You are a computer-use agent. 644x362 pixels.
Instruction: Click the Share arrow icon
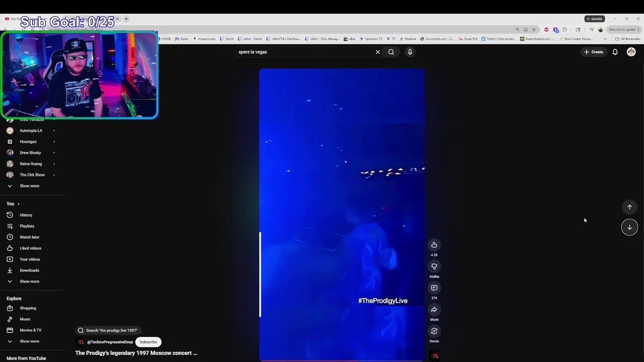tap(434, 310)
